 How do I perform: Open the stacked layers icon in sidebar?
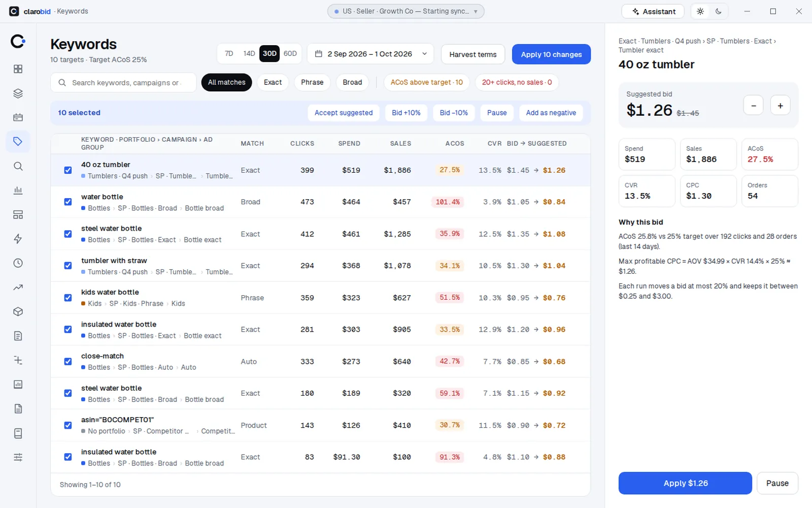point(18,93)
